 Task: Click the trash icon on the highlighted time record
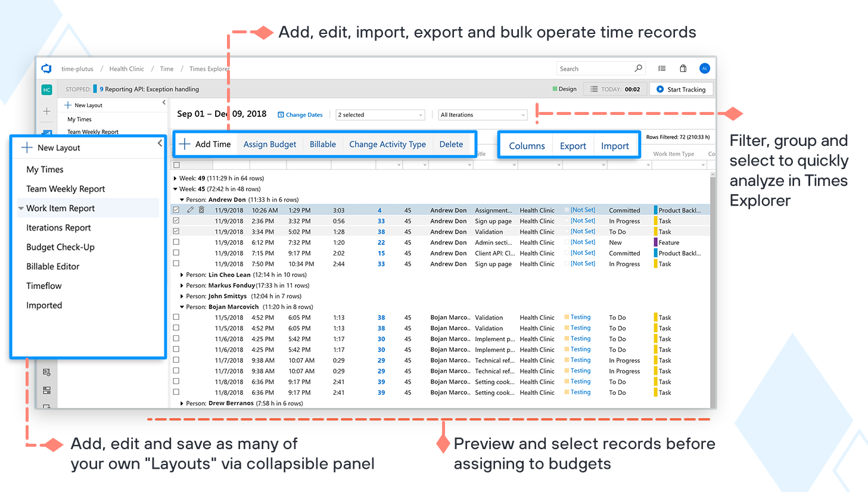(x=201, y=209)
